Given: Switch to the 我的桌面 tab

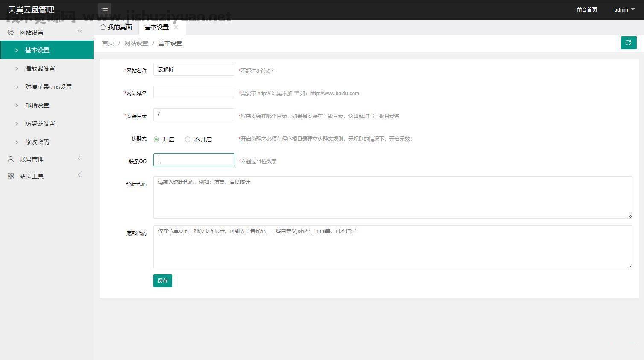Looking at the screenshot, I should pyautogui.click(x=116, y=27).
